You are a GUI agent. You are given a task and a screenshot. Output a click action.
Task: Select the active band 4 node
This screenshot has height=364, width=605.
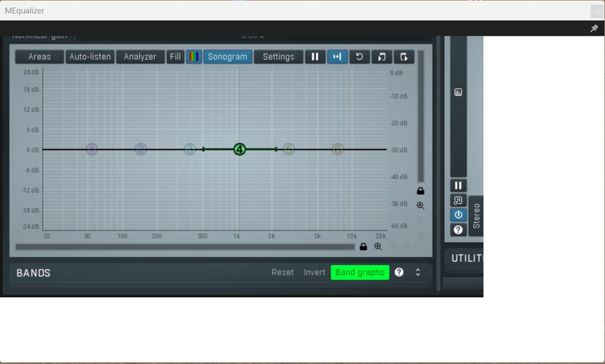click(x=240, y=149)
